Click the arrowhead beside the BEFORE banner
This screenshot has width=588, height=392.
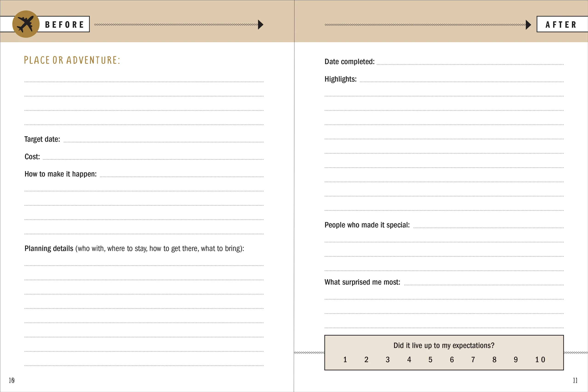coord(260,25)
